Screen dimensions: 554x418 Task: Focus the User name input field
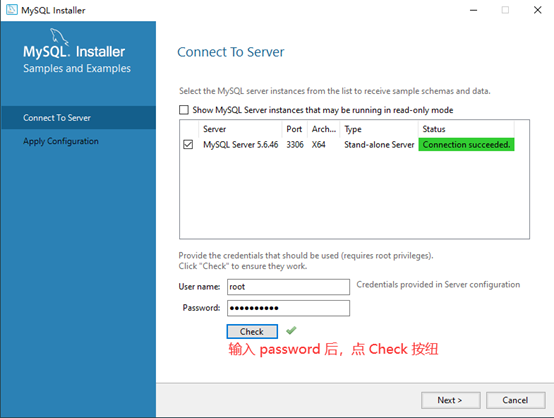[x=288, y=287]
